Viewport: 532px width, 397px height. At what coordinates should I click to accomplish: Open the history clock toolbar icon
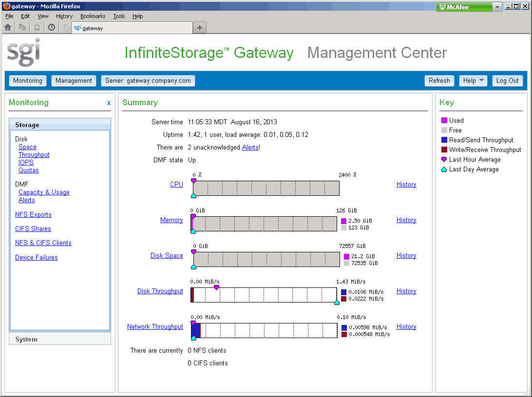[x=52, y=27]
